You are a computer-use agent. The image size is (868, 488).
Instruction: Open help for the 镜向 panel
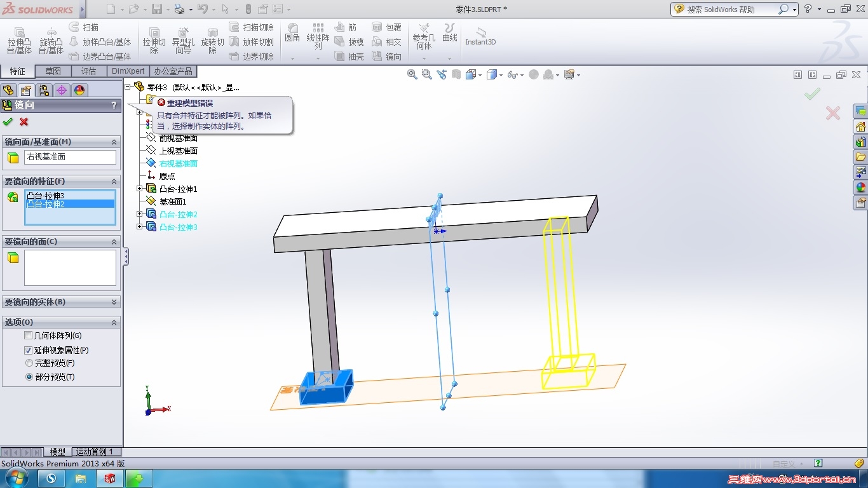coord(114,105)
